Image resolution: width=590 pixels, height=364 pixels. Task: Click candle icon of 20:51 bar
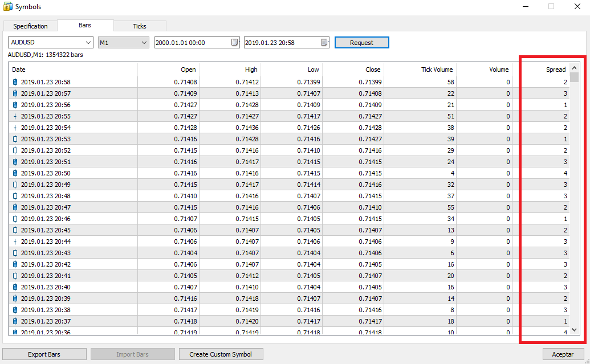pyautogui.click(x=15, y=162)
